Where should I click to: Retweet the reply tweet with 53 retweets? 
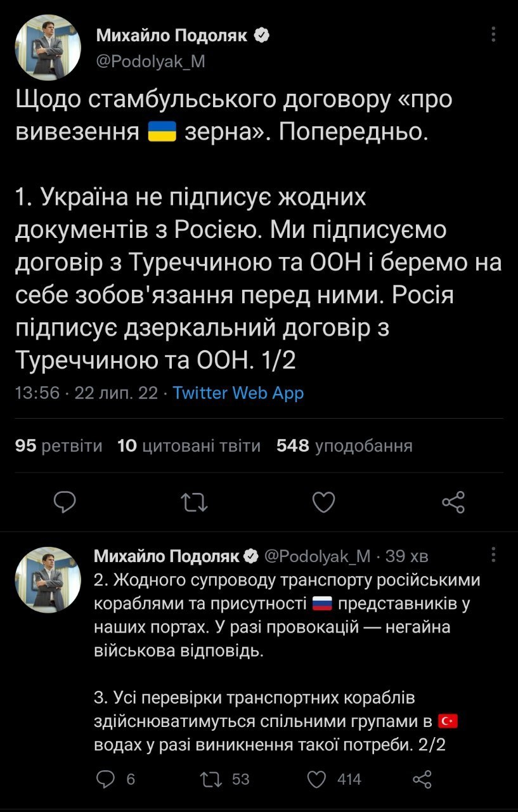click(x=207, y=778)
